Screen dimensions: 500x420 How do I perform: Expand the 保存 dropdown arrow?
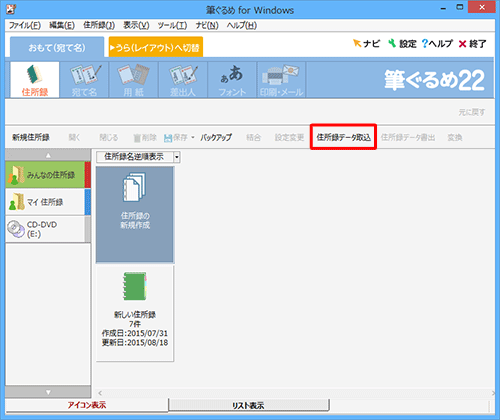coord(193,137)
